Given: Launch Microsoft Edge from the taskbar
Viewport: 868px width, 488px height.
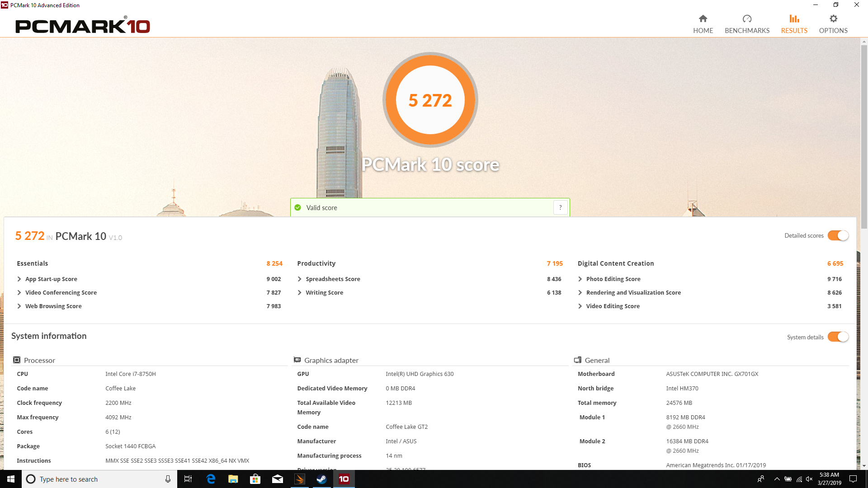Looking at the screenshot, I should [211, 479].
